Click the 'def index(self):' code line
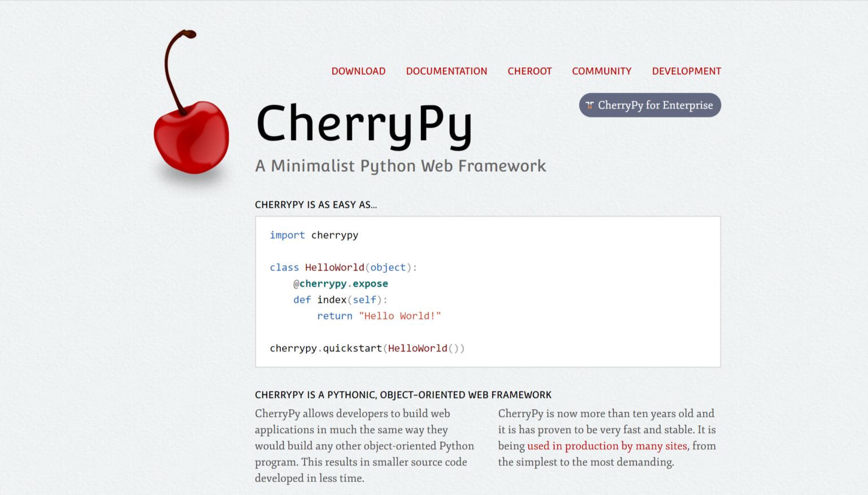868x495 pixels. pyautogui.click(x=340, y=300)
